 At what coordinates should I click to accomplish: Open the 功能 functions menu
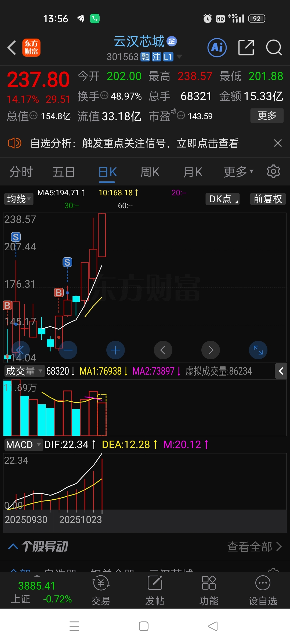coord(209,591)
